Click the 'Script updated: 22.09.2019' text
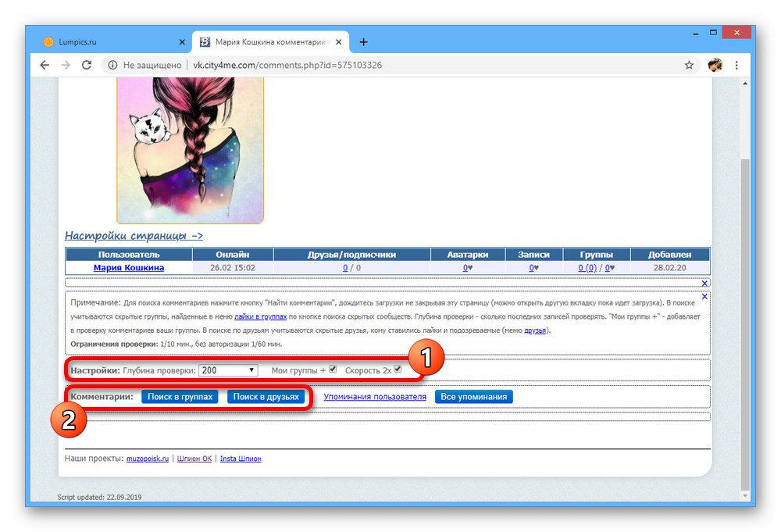781x532 pixels. [x=99, y=497]
